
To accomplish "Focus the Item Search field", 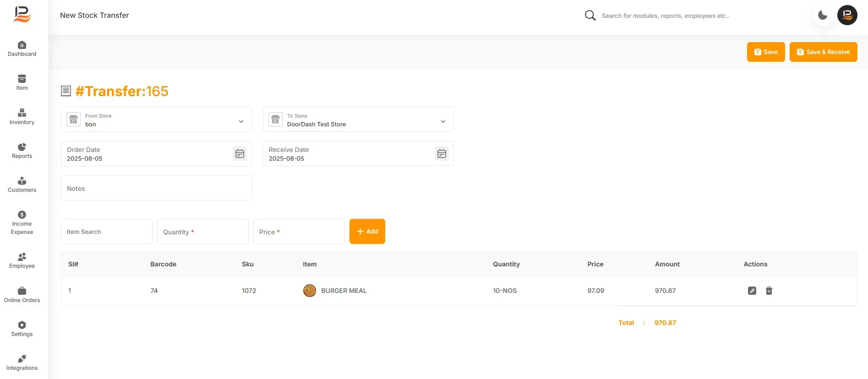I will tap(107, 232).
